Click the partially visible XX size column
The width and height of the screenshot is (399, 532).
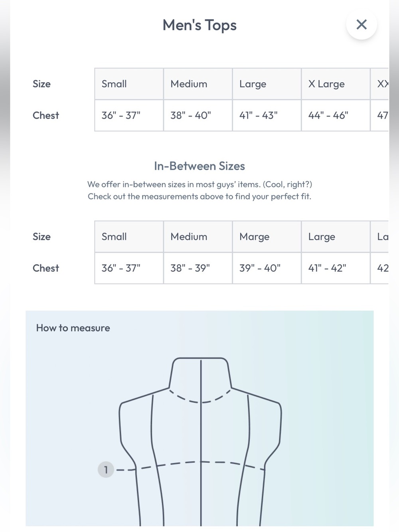380,84
